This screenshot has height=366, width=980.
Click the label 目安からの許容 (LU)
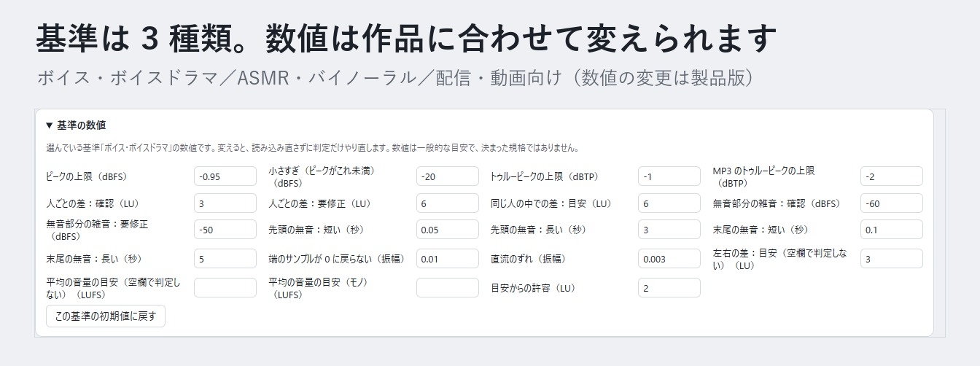tap(533, 288)
